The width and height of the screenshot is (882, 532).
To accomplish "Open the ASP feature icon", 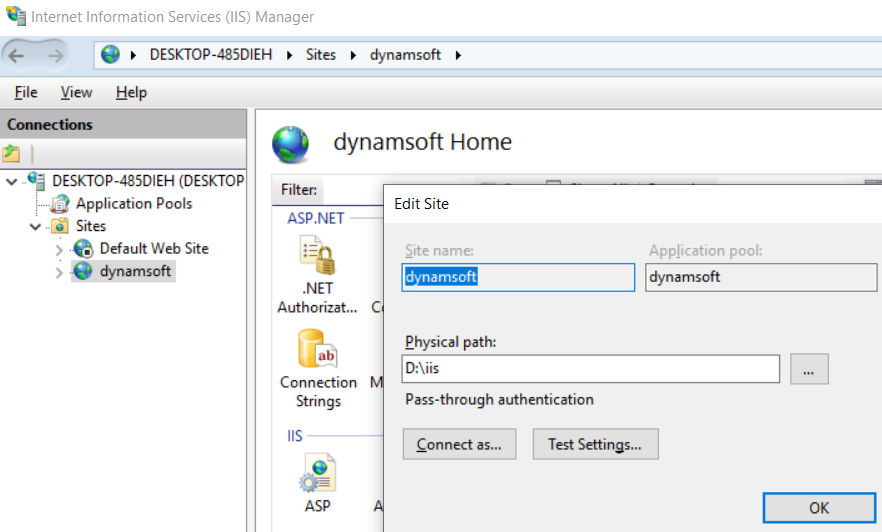I will (317, 474).
